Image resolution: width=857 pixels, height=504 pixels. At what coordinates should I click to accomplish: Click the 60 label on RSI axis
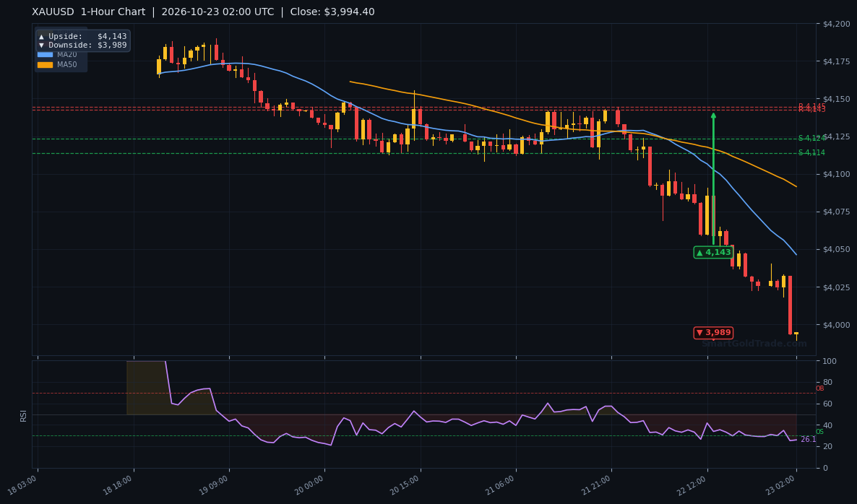(x=827, y=404)
